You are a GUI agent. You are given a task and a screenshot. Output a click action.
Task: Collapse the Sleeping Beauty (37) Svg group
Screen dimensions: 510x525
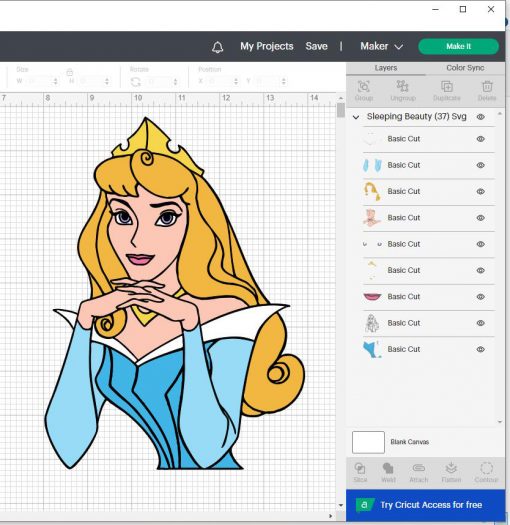coord(356,117)
